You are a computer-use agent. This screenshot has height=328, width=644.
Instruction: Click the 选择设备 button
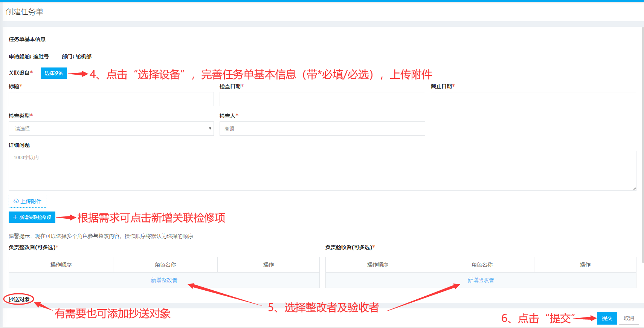tap(54, 73)
